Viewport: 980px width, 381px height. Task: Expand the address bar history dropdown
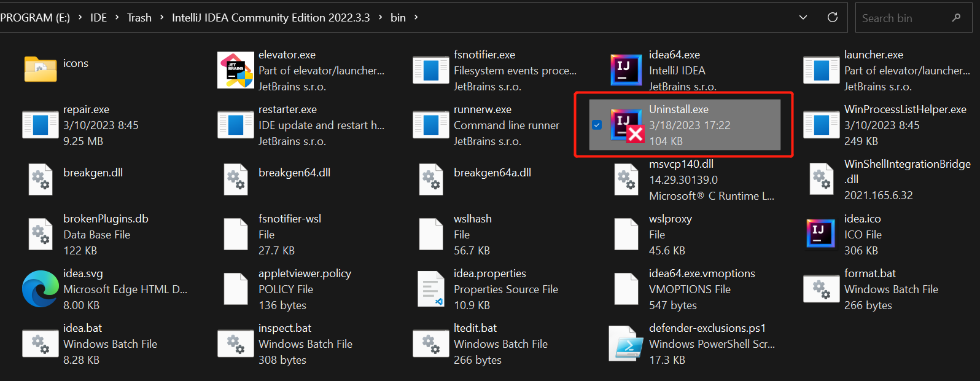803,17
